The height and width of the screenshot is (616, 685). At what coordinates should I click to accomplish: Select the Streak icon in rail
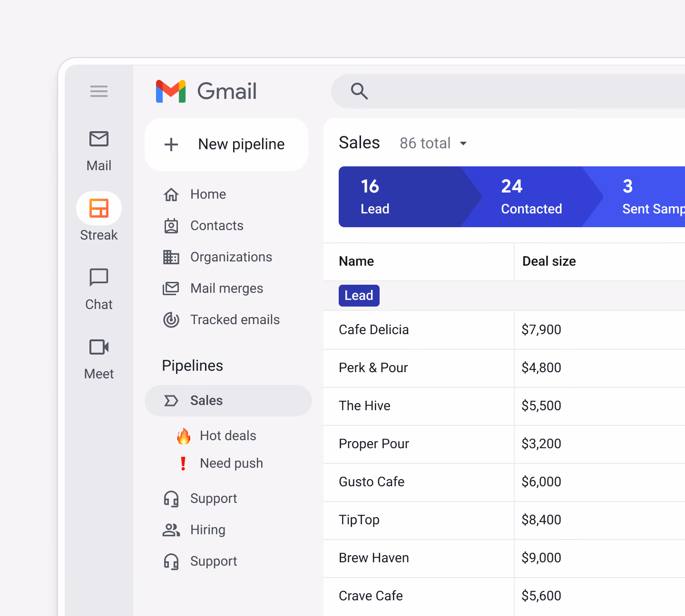pos(99,208)
